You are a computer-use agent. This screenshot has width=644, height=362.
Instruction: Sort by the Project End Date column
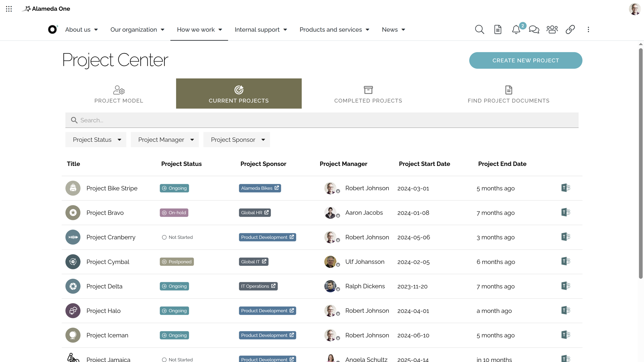click(502, 164)
